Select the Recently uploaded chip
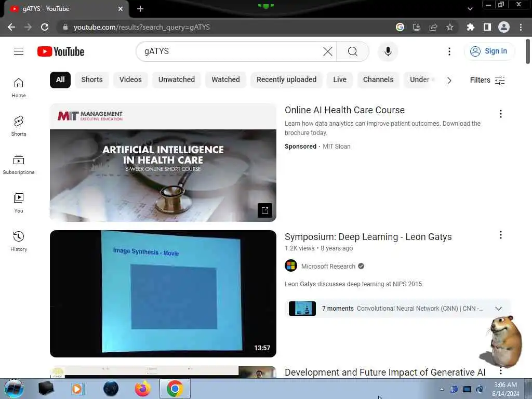The height and width of the screenshot is (399, 532). (x=286, y=79)
